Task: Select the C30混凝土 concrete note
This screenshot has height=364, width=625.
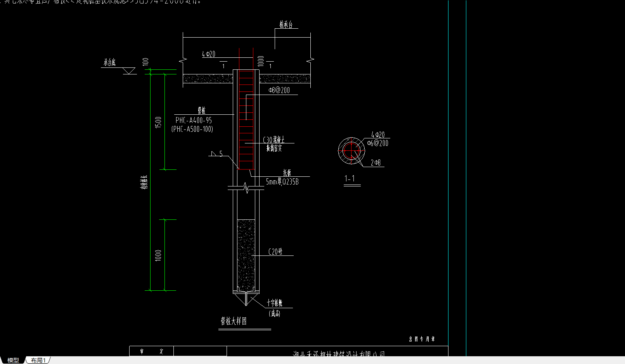Action: (x=274, y=140)
